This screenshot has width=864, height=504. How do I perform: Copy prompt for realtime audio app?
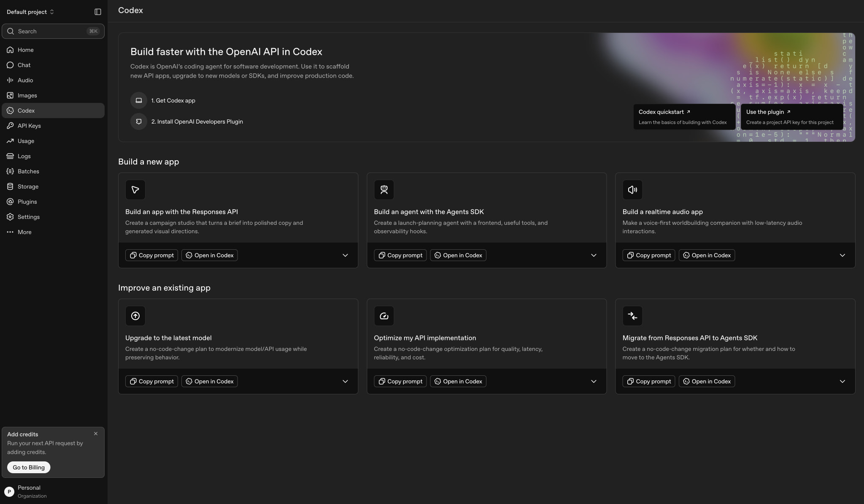[648, 255]
